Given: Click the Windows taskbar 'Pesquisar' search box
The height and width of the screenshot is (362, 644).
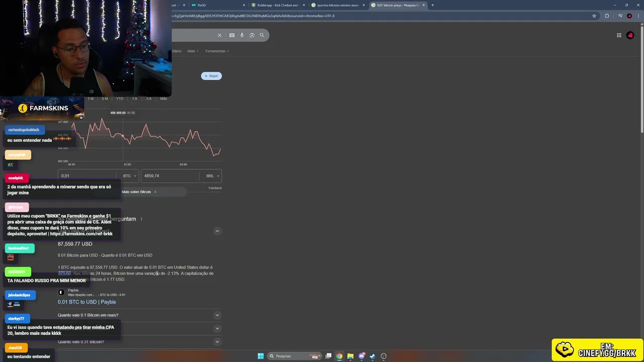Looking at the screenshot, I should pyautogui.click(x=294, y=356).
